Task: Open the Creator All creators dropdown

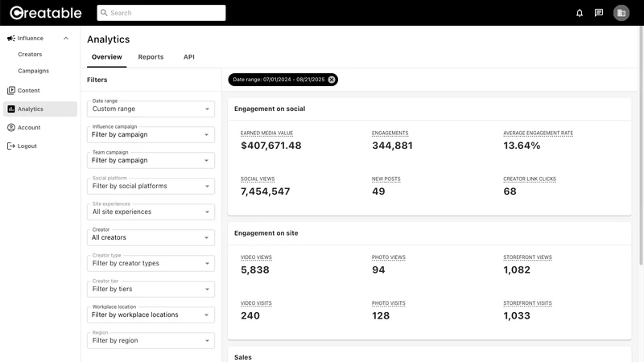Action: [x=151, y=237]
